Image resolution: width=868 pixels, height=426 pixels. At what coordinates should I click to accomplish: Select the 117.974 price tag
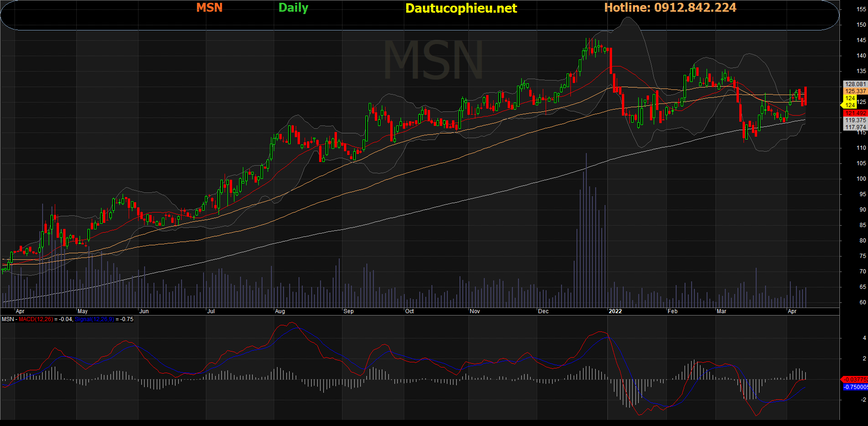click(x=855, y=127)
